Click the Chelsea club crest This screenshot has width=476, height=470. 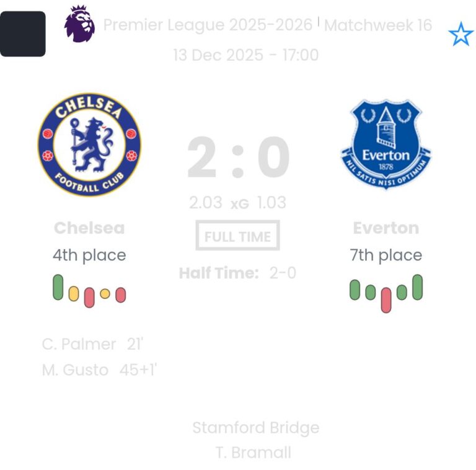point(89,144)
